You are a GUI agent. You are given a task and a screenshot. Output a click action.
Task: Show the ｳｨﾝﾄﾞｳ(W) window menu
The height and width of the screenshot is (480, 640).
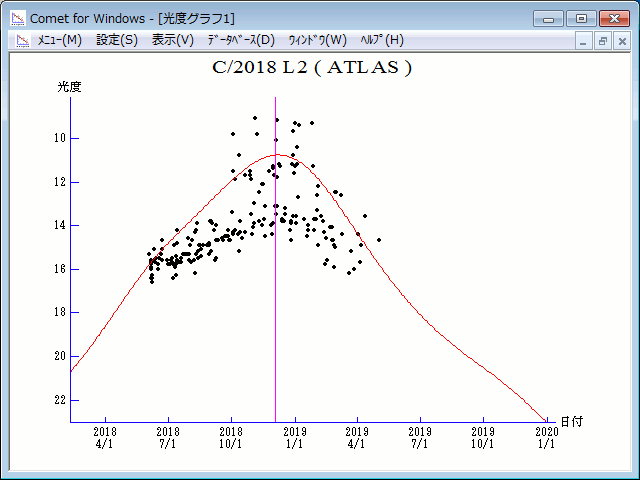click(x=316, y=40)
